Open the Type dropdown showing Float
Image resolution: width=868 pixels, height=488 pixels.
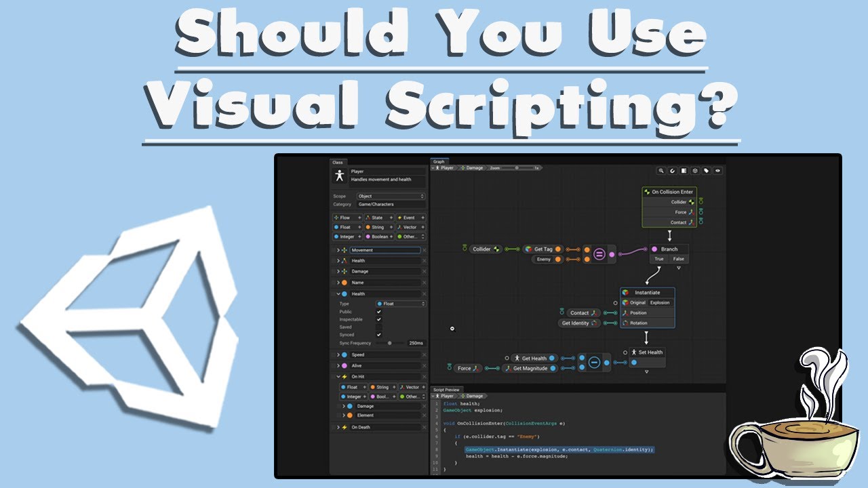coord(401,304)
